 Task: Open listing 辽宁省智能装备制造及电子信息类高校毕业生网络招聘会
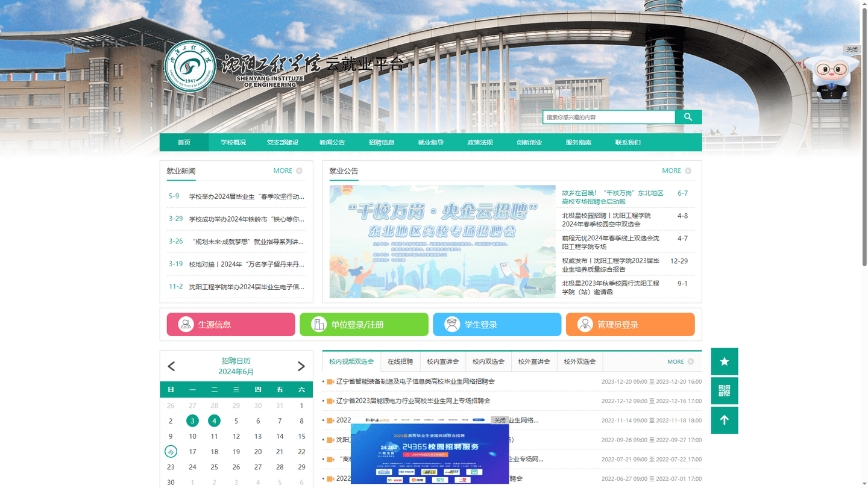[415, 381]
